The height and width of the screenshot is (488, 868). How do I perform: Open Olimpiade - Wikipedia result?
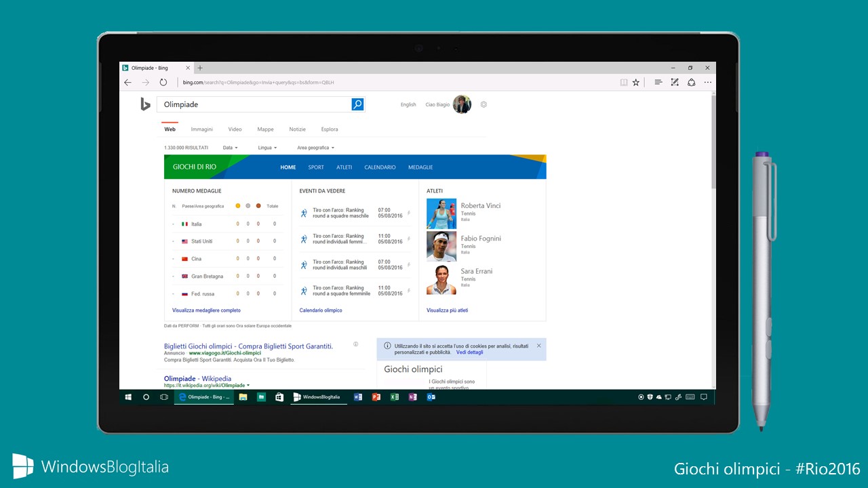tap(197, 378)
